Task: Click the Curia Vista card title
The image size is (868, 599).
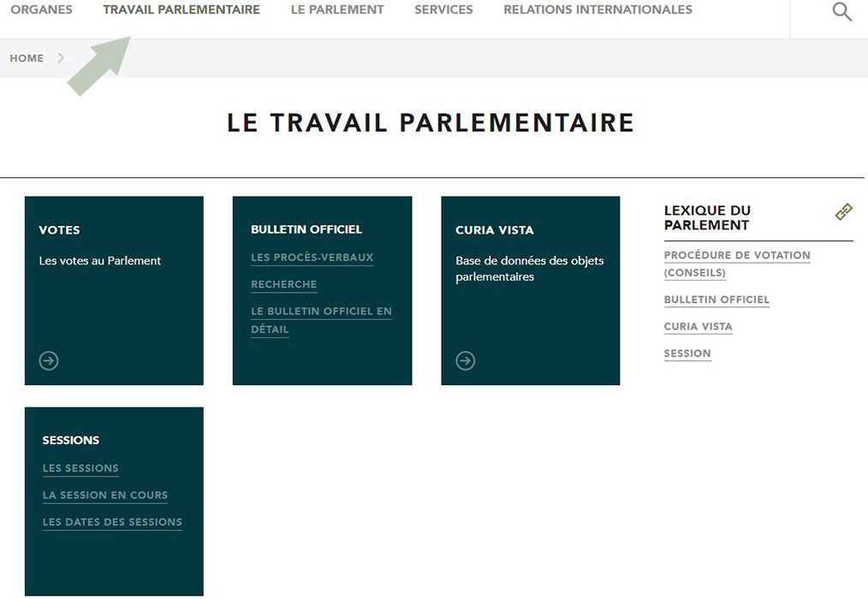Action: [494, 229]
